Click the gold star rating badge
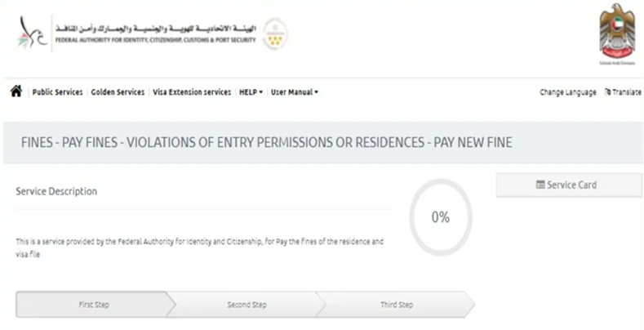Screen dimensions: 644x330 point(275,33)
